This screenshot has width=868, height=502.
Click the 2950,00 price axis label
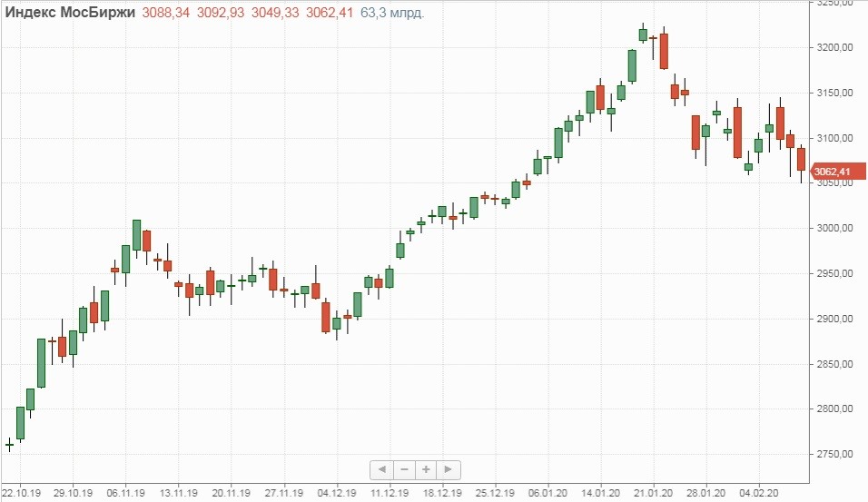click(834, 273)
